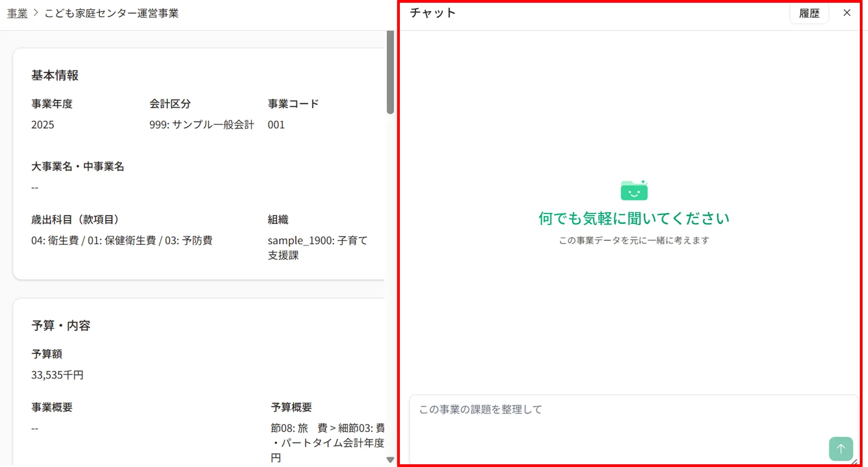Click the 大事業名・中事業名 label
Screen dimensions: 868x467
[x=78, y=167]
